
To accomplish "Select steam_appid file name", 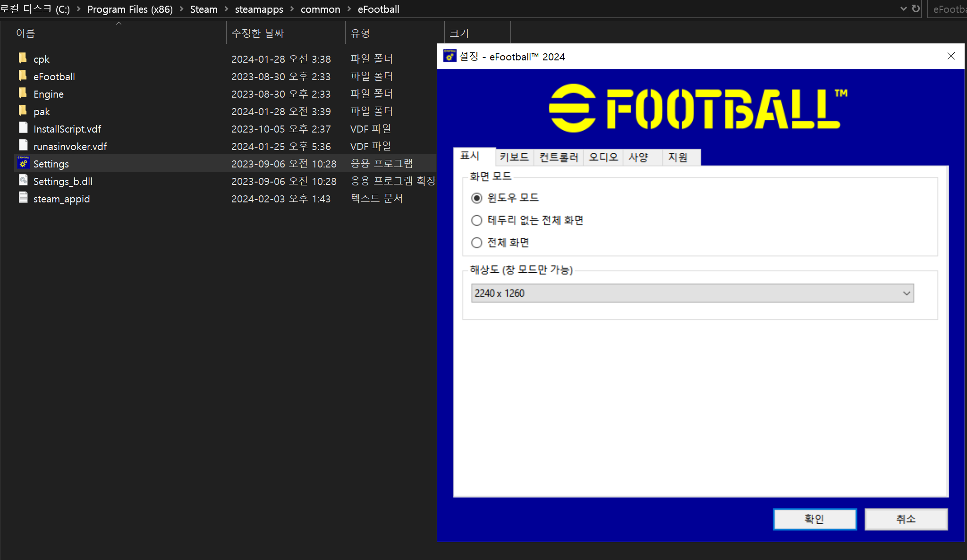I will (x=61, y=199).
